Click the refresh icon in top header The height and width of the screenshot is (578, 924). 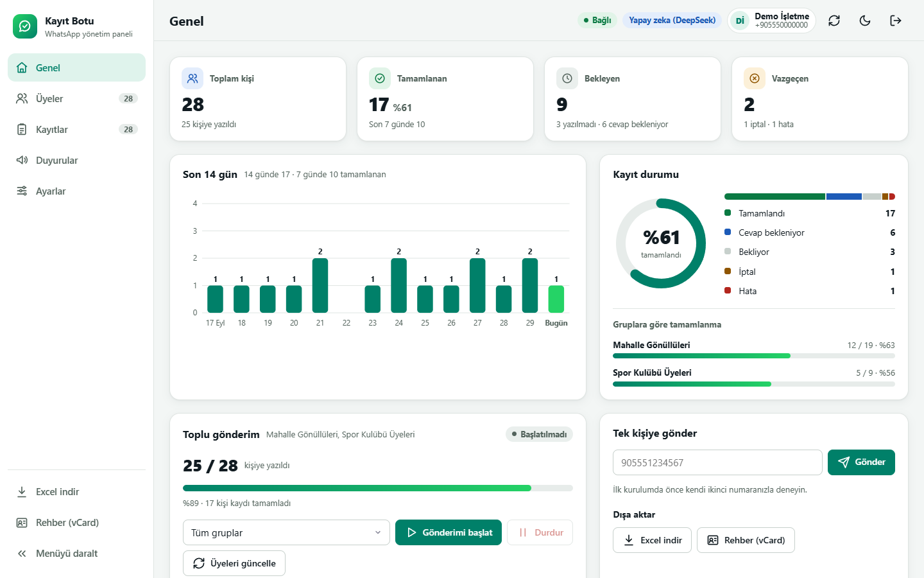tap(834, 21)
